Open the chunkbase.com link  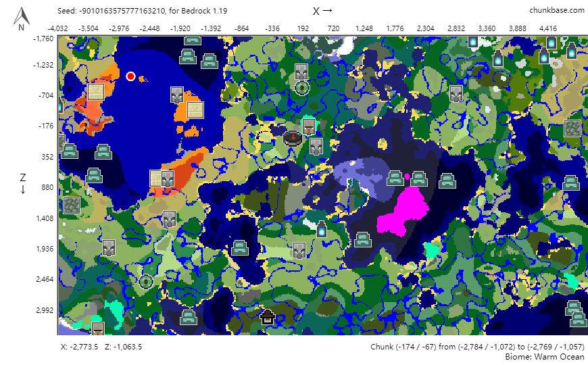point(556,11)
